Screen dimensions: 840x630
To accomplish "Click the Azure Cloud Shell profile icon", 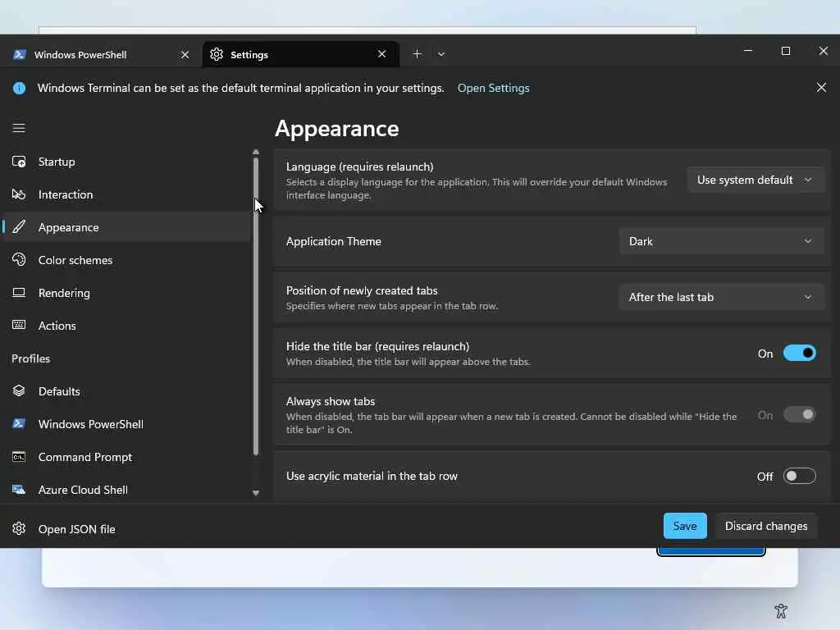I will pos(19,490).
